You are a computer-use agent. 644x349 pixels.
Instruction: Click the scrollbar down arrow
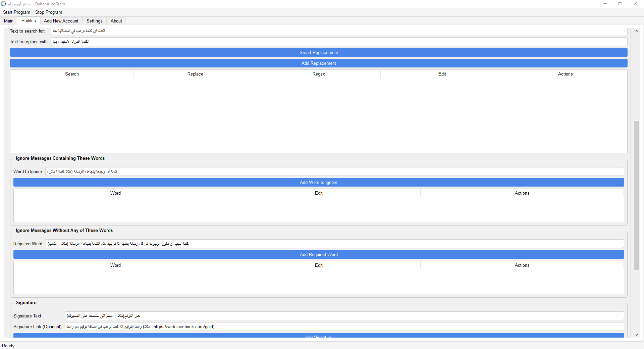tap(637, 335)
